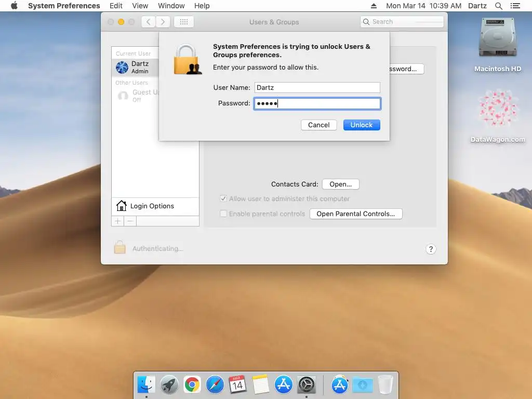532x399 pixels.
Task: Open Finder in the Dock
Action: [x=146, y=385]
